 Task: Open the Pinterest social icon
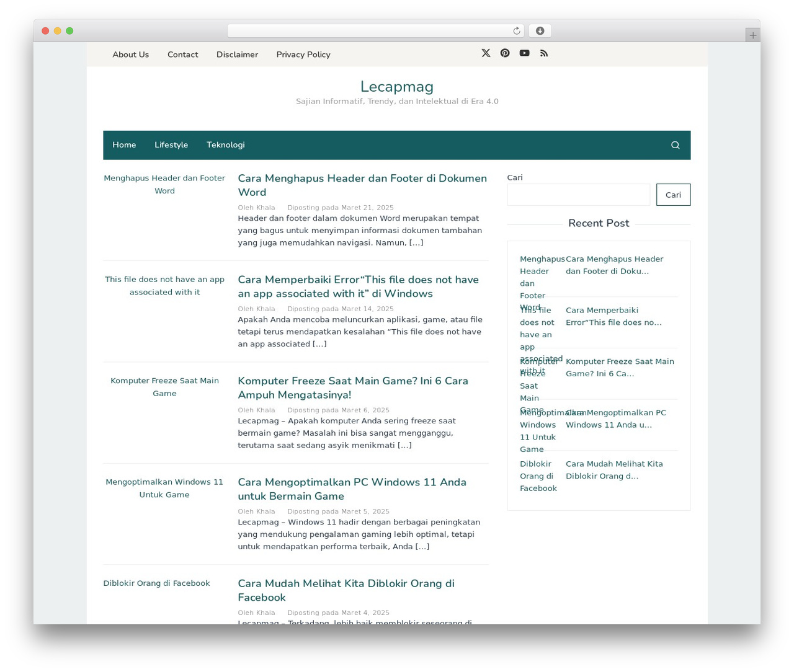505,53
